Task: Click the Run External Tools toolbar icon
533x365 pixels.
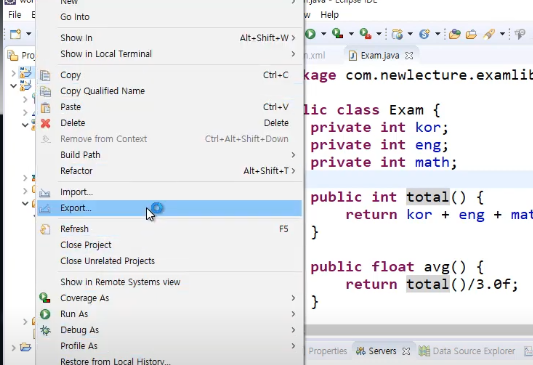Action: click(365, 34)
